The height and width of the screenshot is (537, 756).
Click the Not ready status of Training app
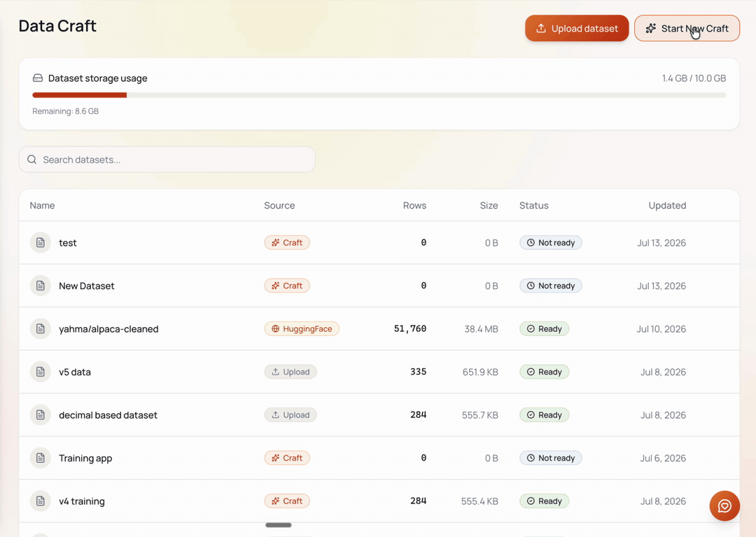pyautogui.click(x=551, y=458)
